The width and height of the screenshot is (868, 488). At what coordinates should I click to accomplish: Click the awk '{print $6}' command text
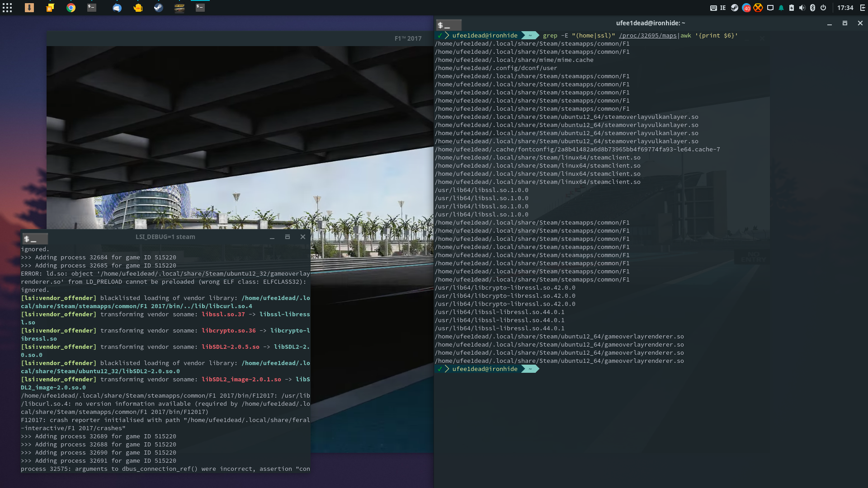pos(709,36)
